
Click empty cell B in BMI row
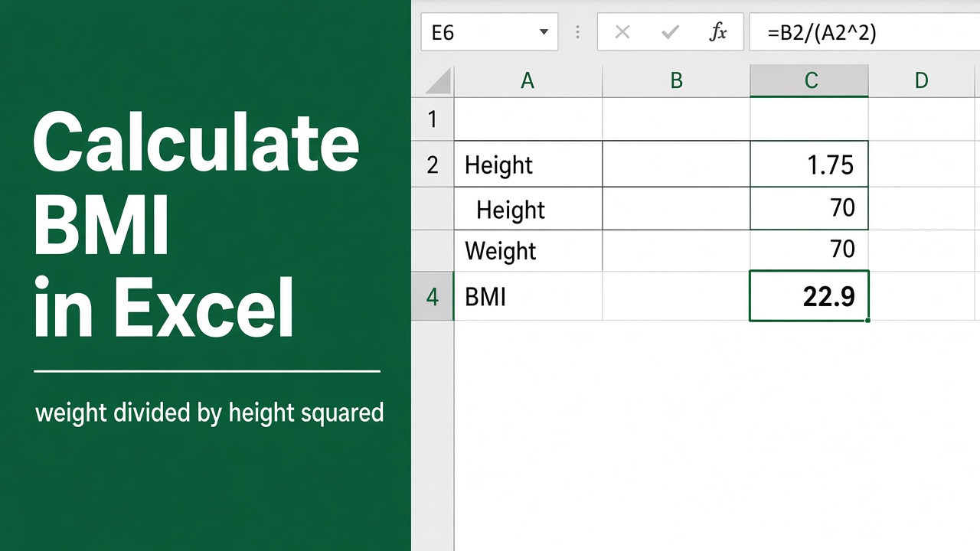(676, 296)
